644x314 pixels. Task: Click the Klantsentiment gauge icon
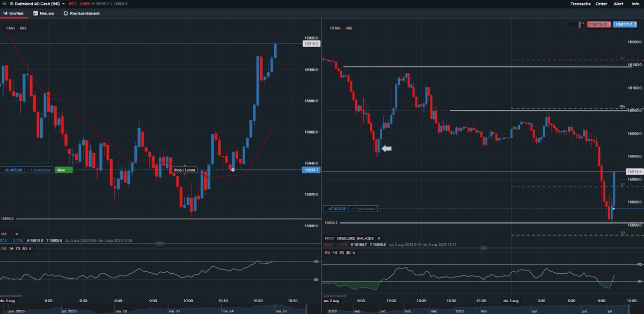point(66,13)
